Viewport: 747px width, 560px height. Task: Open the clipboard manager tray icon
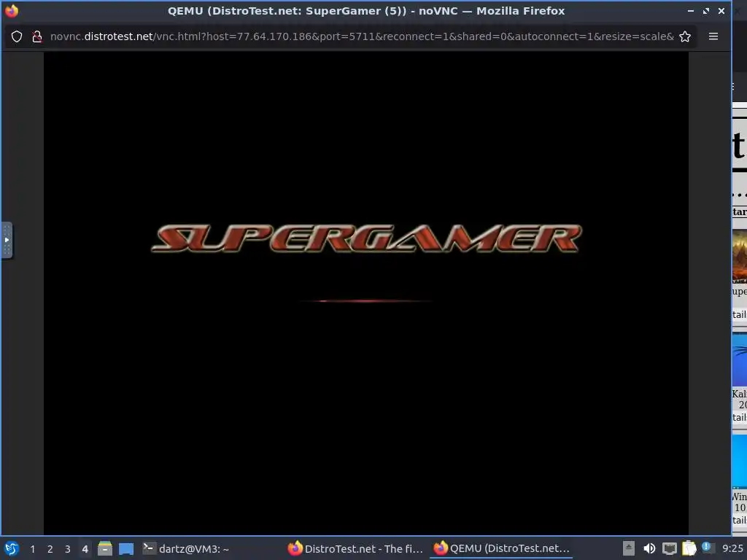[689, 548]
